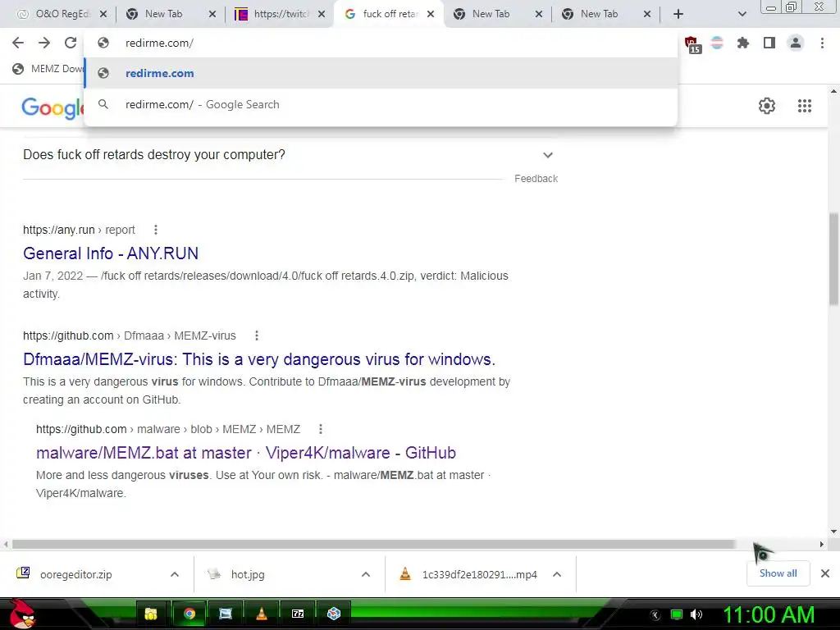Open the tab search chevron
This screenshot has width=840, height=630.
(x=742, y=14)
